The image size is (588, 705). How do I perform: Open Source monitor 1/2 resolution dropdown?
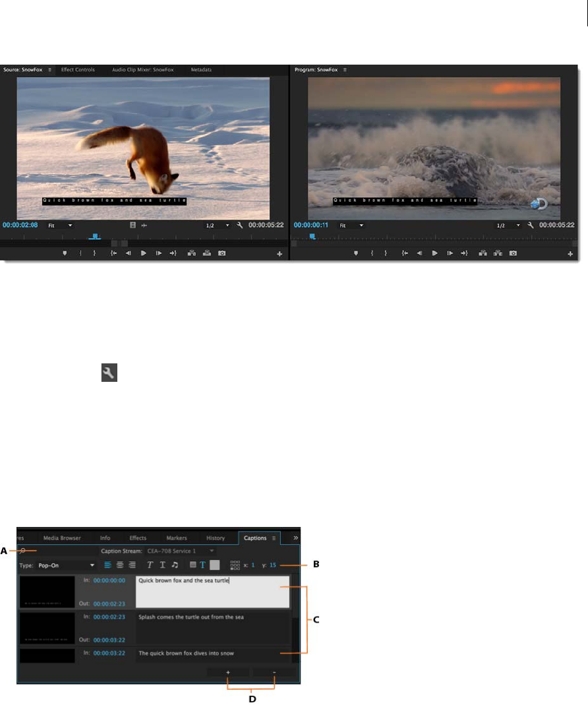click(x=218, y=226)
